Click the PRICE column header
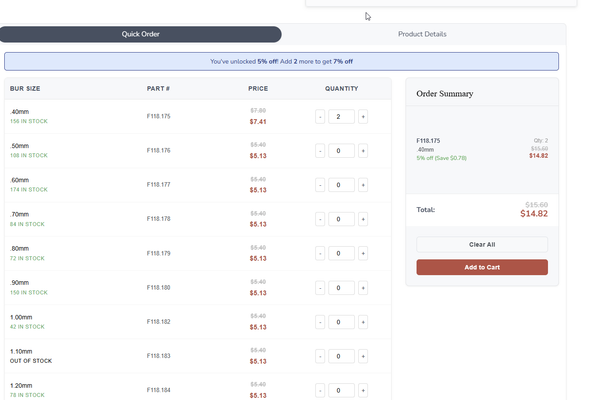 (258, 88)
